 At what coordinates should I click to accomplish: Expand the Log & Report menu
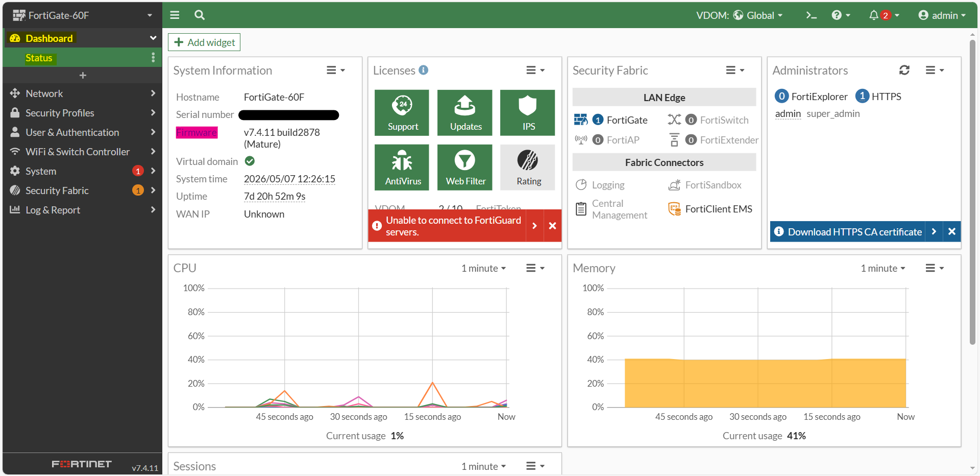tap(82, 210)
